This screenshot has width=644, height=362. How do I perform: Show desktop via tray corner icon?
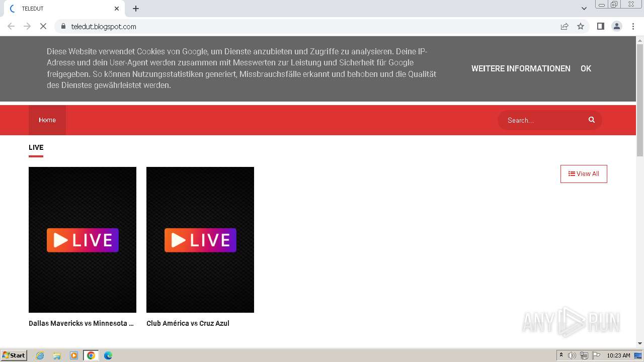click(x=638, y=355)
